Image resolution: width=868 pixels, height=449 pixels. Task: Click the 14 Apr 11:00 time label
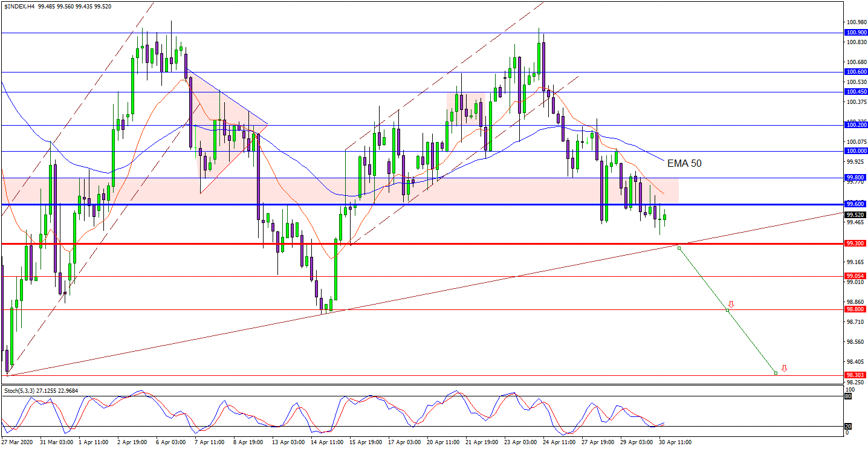click(327, 442)
